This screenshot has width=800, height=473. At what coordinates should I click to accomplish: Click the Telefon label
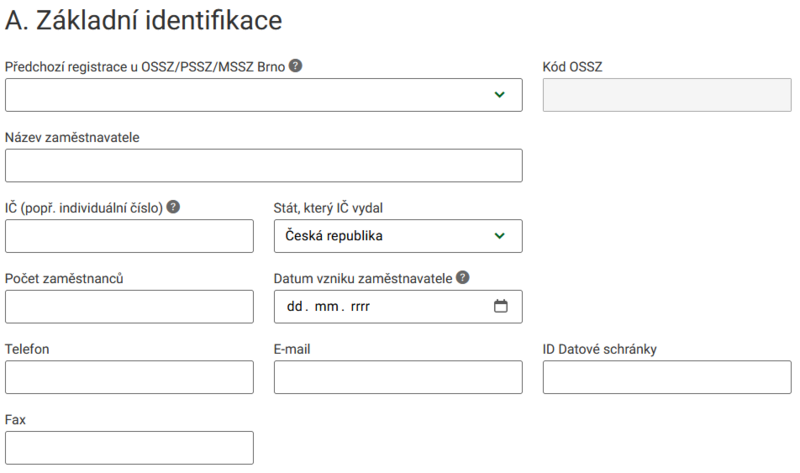27,349
